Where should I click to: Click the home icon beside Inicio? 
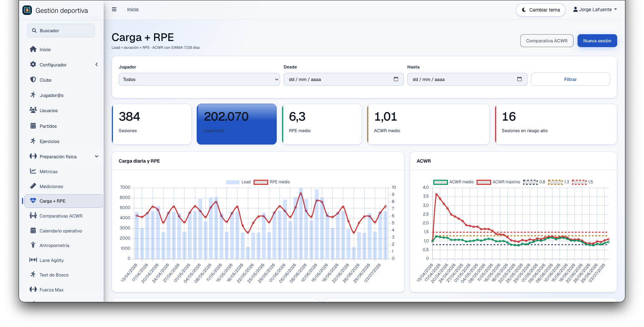pos(33,49)
